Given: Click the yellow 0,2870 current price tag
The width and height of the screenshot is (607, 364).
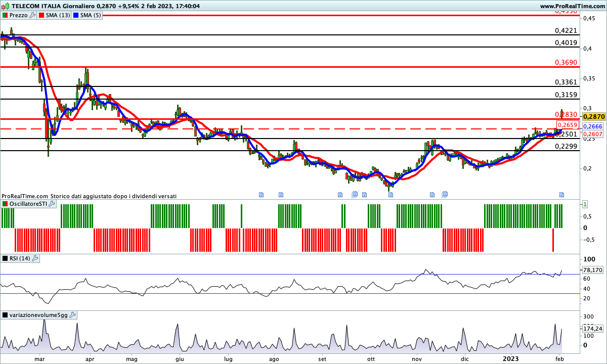Looking at the screenshot, I should (x=594, y=116).
